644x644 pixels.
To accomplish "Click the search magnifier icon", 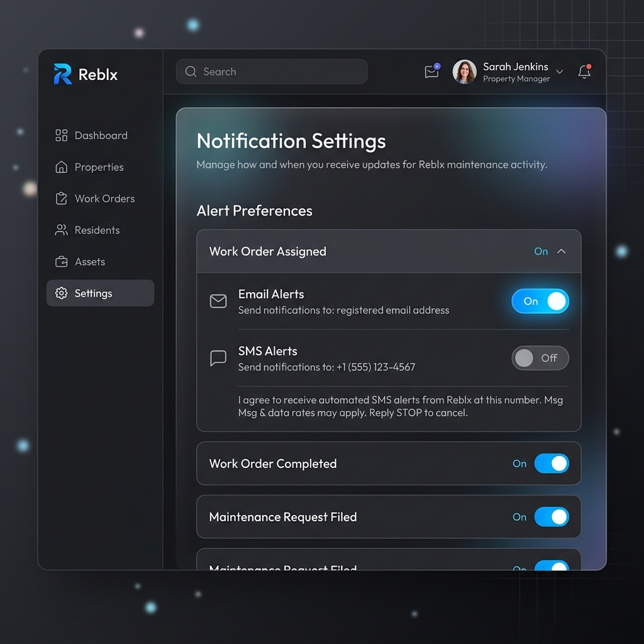I will coord(191,72).
